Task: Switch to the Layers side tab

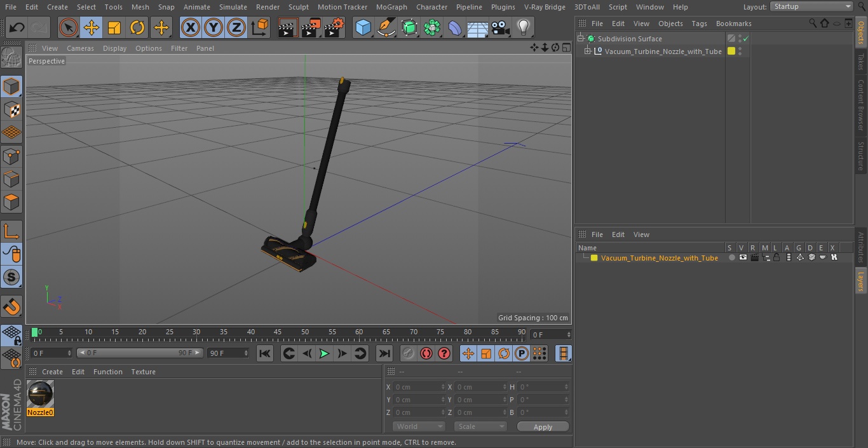Action: coord(861,280)
